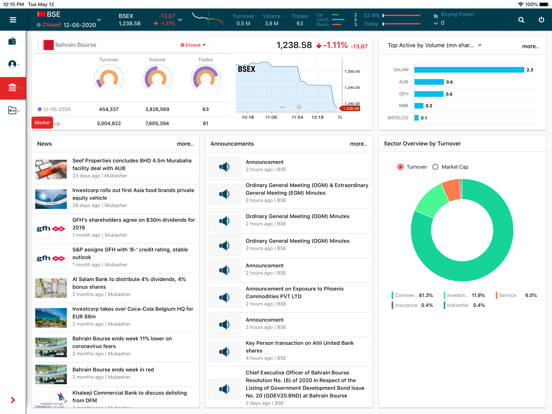Open the user account sidebar icon
Screen dimensions: 552x414
12,64
